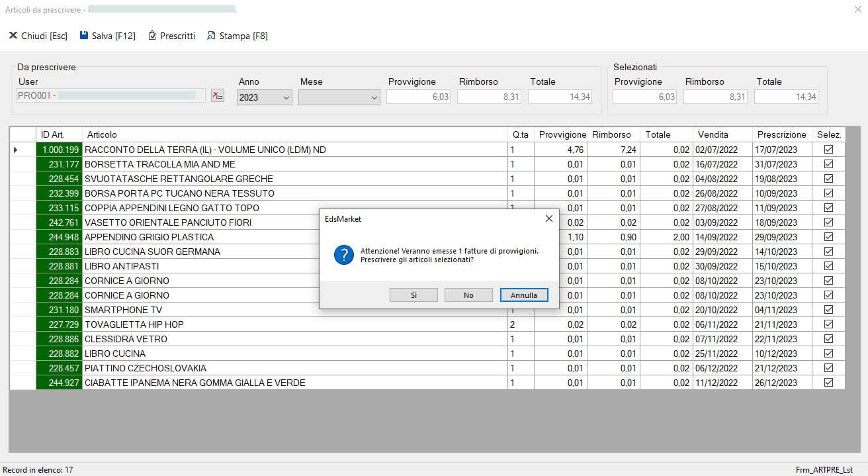Image resolution: width=868 pixels, height=476 pixels.
Task: Click question mark icon in dialog
Action: tap(344, 255)
